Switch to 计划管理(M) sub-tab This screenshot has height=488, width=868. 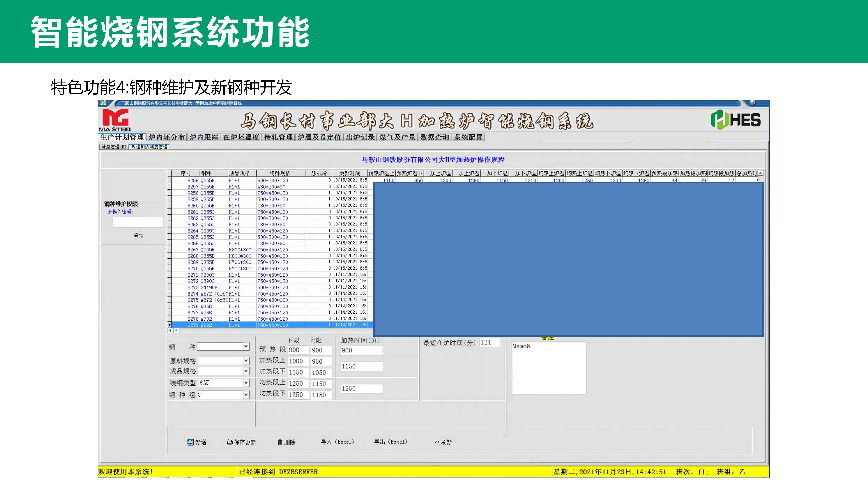tap(114, 146)
